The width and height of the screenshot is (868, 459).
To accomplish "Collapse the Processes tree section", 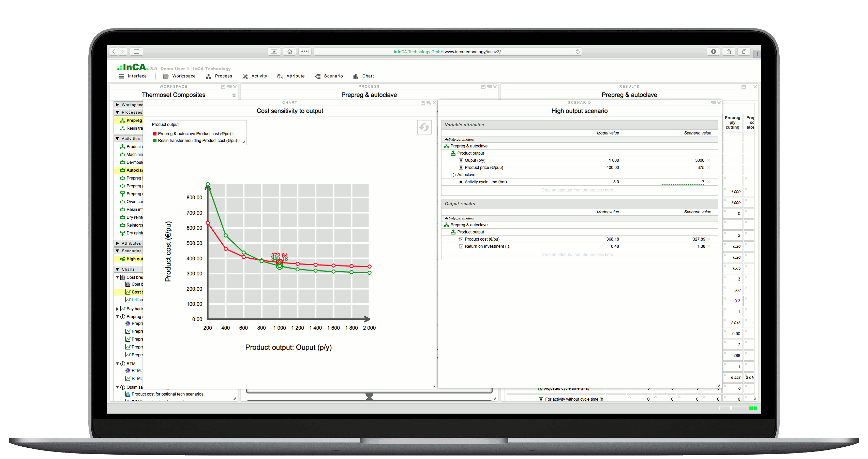I will coord(117,112).
